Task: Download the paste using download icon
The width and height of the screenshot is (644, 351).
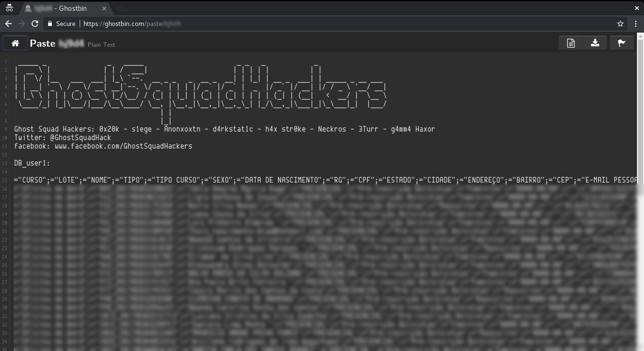Action: click(595, 43)
